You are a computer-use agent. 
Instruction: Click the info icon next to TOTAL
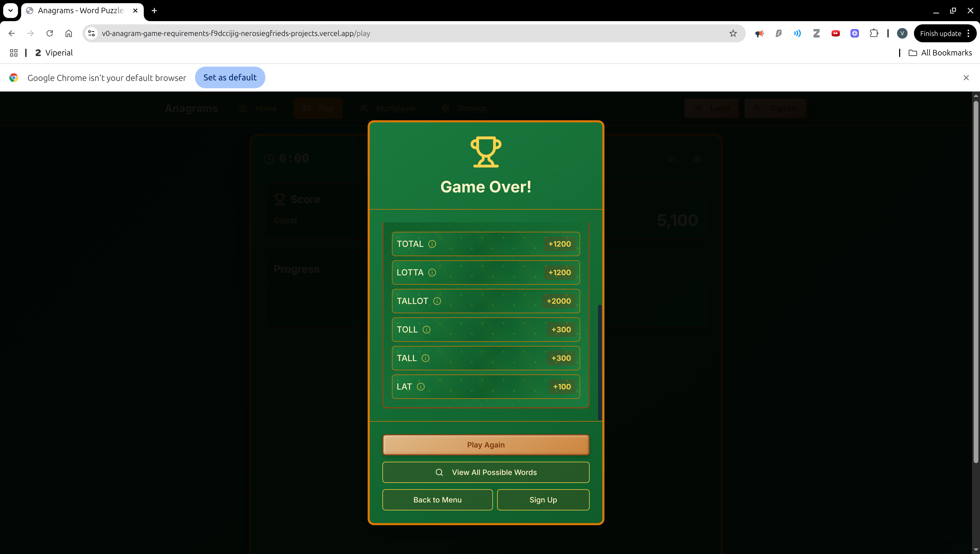coord(432,244)
